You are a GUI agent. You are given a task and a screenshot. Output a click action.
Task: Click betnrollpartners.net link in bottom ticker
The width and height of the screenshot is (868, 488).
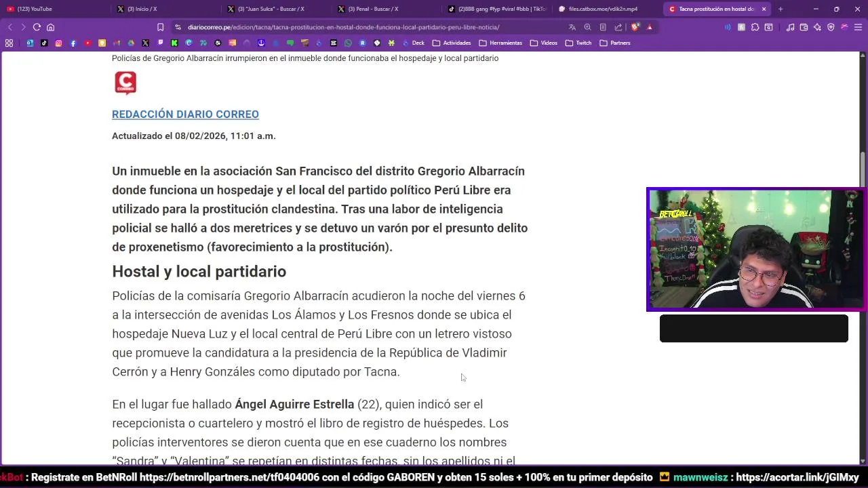pos(229,477)
